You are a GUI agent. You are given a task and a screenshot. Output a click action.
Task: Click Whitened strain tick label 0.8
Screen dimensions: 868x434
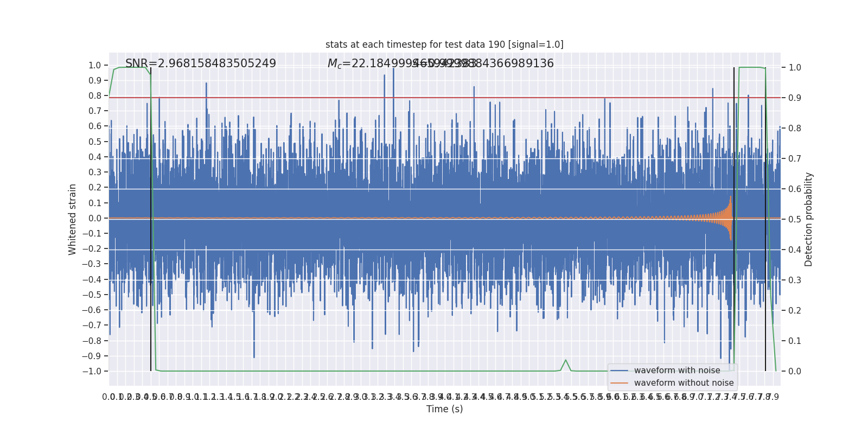(x=95, y=95)
